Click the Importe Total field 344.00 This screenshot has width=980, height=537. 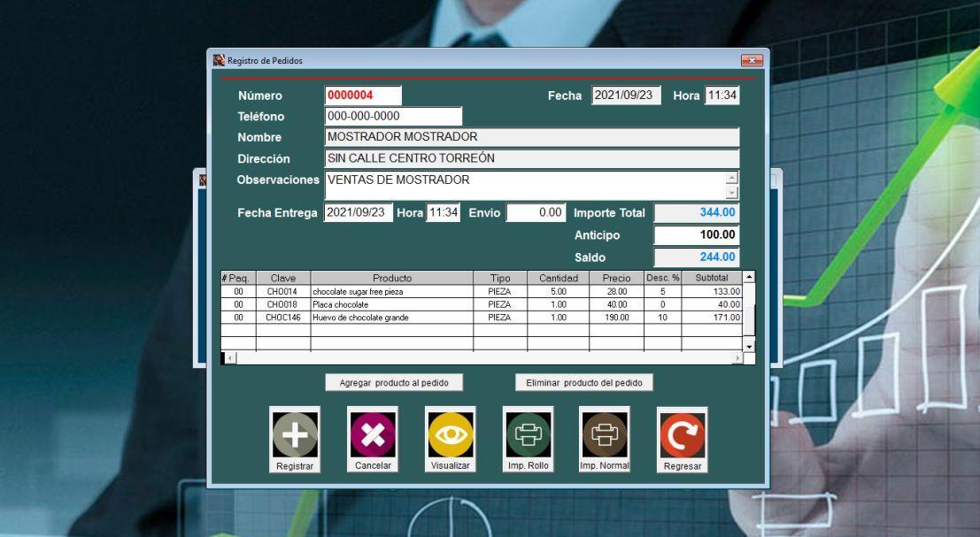click(697, 212)
